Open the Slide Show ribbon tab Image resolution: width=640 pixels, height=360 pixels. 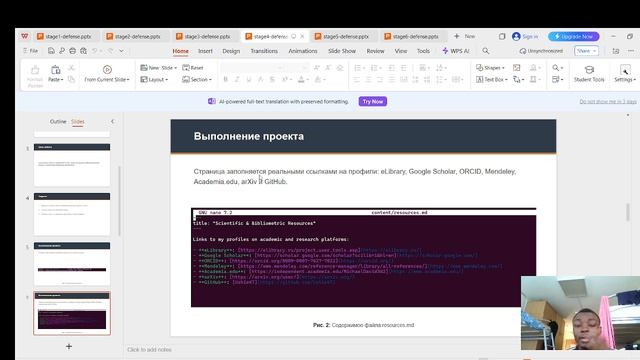coord(342,51)
